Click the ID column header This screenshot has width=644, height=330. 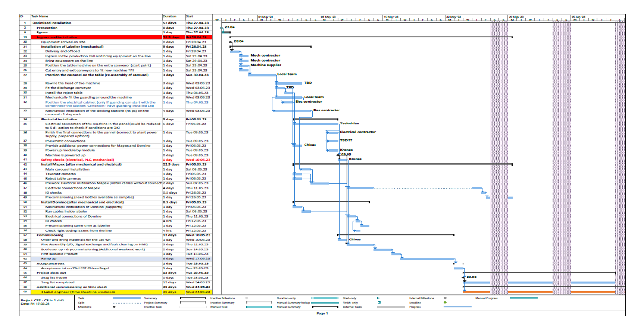(21, 16)
